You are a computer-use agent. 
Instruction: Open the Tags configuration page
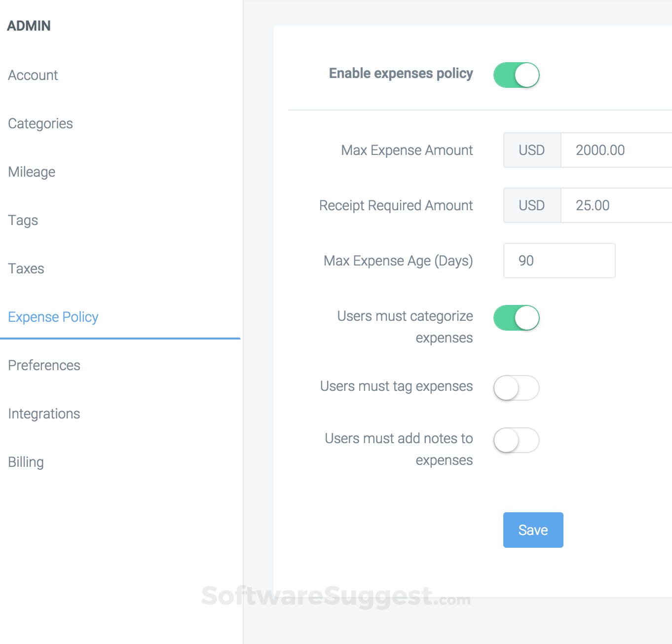pyautogui.click(x=23, y=220)
